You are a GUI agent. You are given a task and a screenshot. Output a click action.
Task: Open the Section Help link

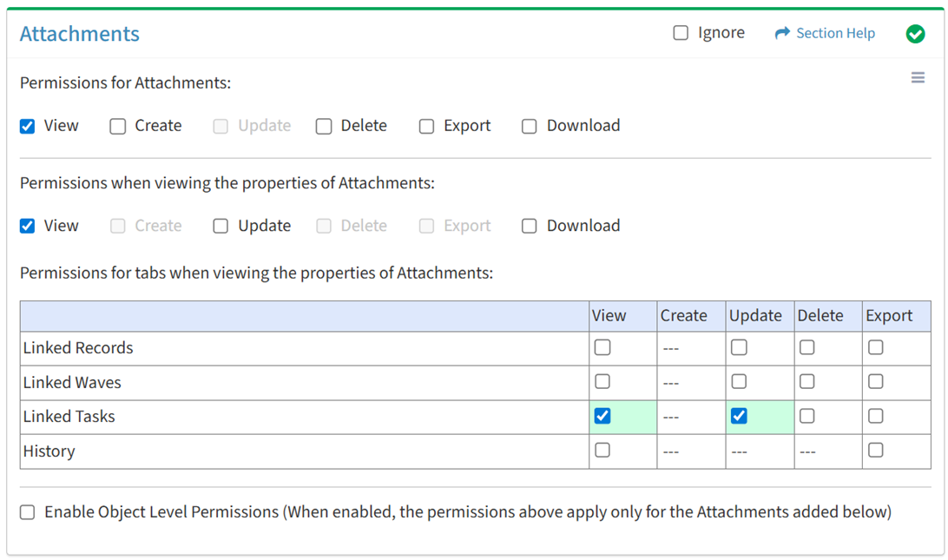point(835,33)
